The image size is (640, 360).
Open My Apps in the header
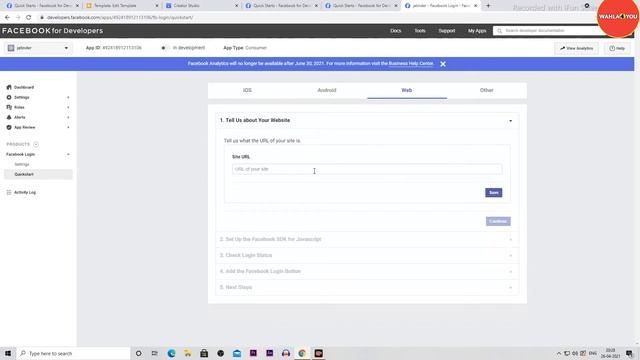(x=477, y=31)
